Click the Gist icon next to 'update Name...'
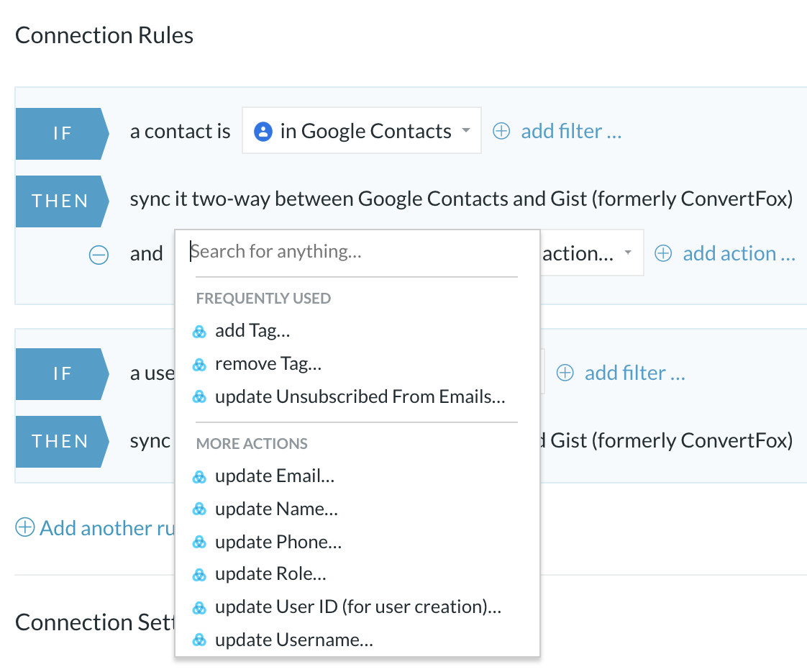 click(199, 509)
